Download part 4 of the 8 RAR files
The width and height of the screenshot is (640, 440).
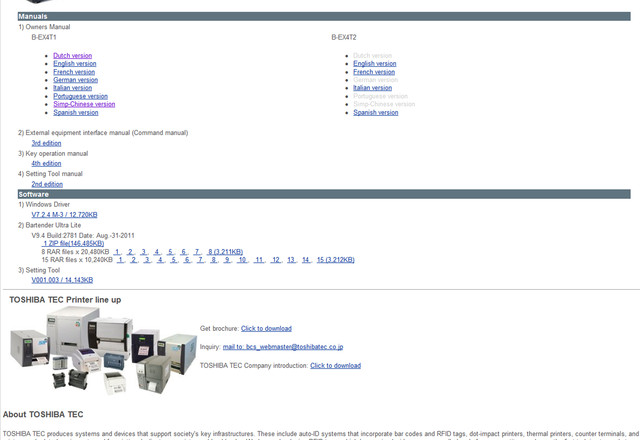click(157, 252)
